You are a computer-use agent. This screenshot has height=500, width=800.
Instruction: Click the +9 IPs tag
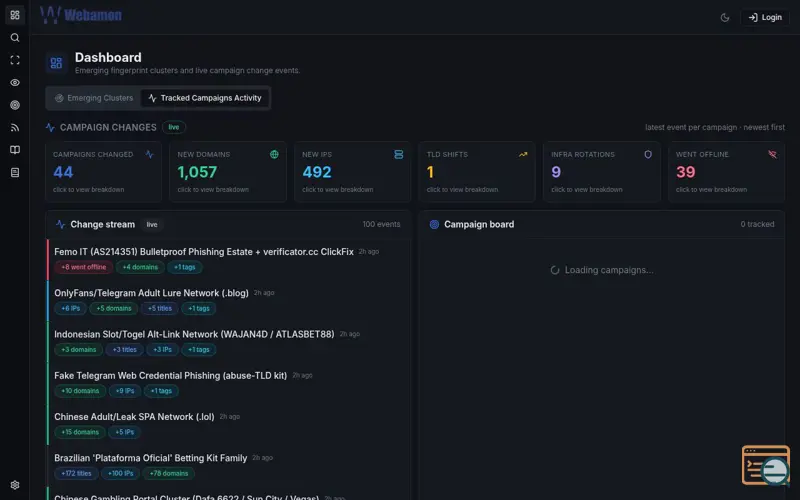click(124, 391)
